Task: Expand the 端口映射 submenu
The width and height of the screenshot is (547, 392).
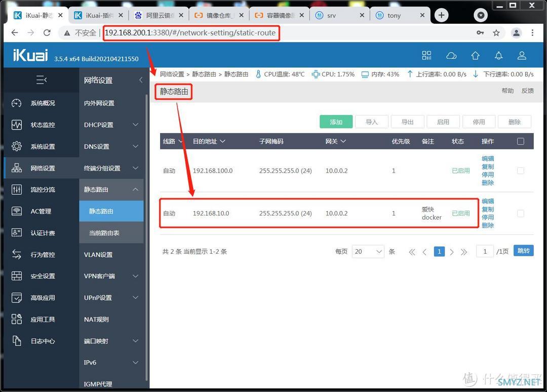Action: click(x=135, y=341)
